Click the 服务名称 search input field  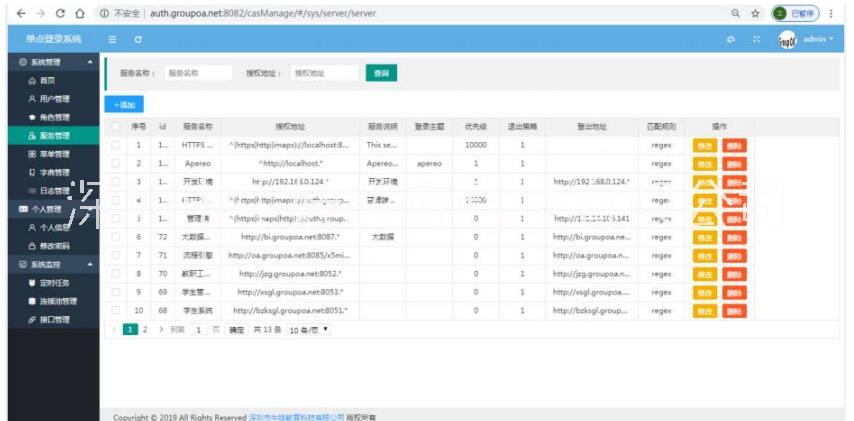point(197,73)
